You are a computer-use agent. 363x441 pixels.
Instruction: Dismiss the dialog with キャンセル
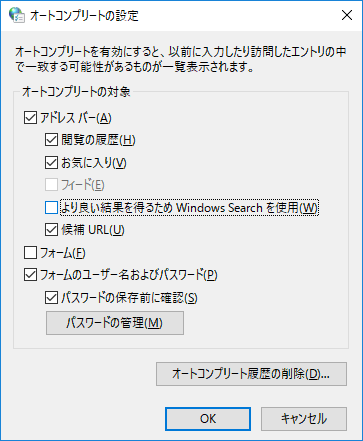pyautogui.click(x=304, y=419)
